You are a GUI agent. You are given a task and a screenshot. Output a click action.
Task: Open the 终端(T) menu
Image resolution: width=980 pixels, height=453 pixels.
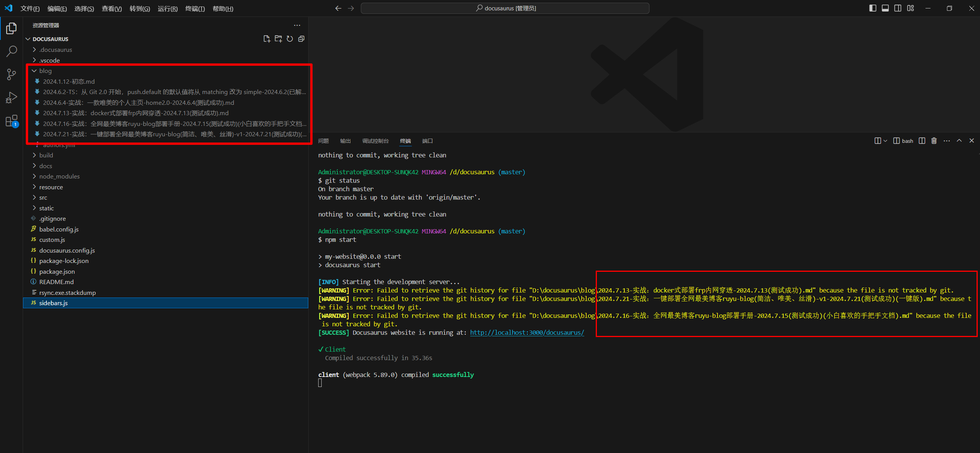point(195,8)
